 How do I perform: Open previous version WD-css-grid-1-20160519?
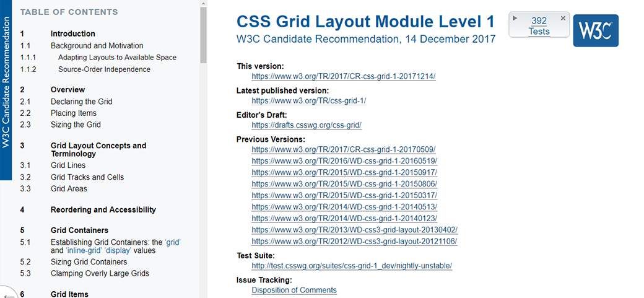coord(344,160)
